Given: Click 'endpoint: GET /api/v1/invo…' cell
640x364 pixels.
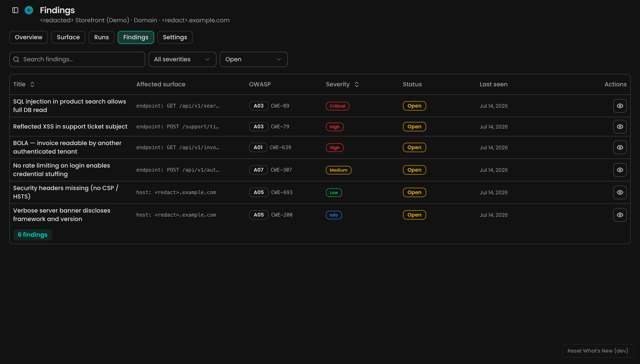Looking at the screenshot, I should click(178, 147).
